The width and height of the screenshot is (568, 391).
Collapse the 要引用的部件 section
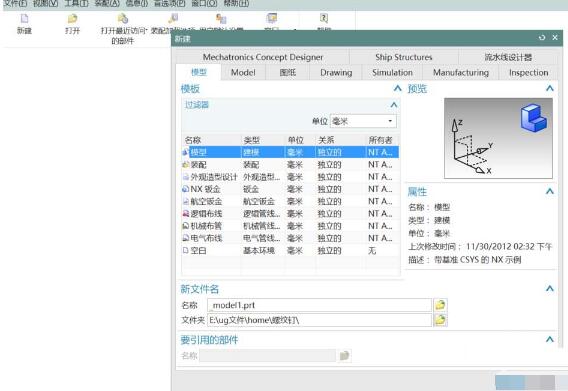[550, 340]
